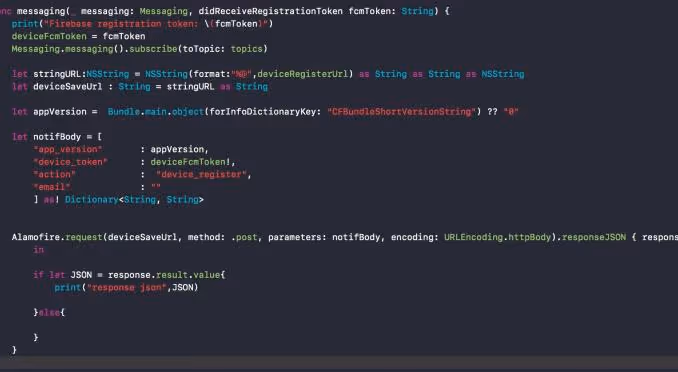This screenshot has height=372, width=678.
Task: Click the "device_register" string value
Action: pyautogui.click(x=201, y=174)
